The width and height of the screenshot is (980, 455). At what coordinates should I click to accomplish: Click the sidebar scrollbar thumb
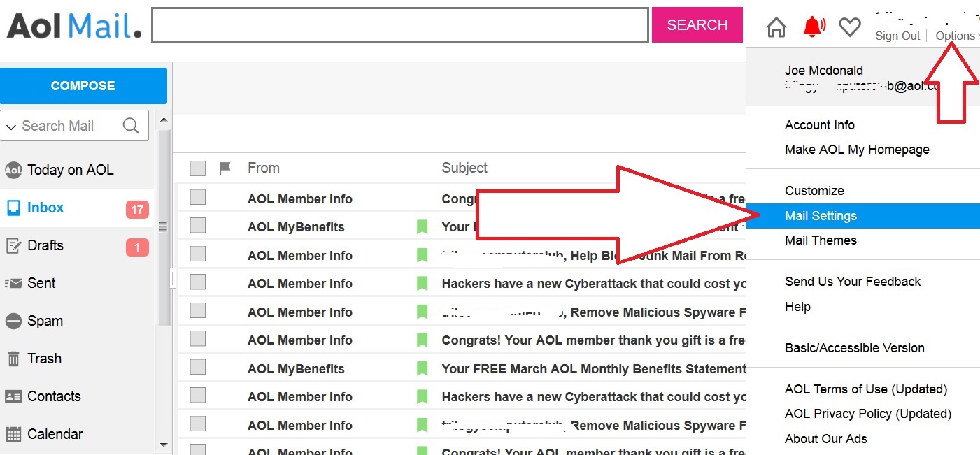(x=163, y=227)
